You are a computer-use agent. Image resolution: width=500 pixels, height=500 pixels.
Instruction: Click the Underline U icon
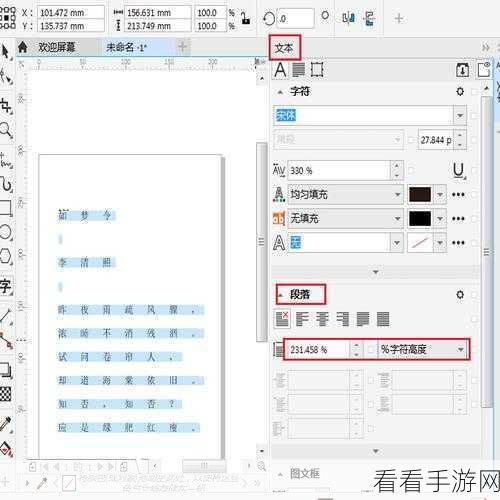[459, 171]
